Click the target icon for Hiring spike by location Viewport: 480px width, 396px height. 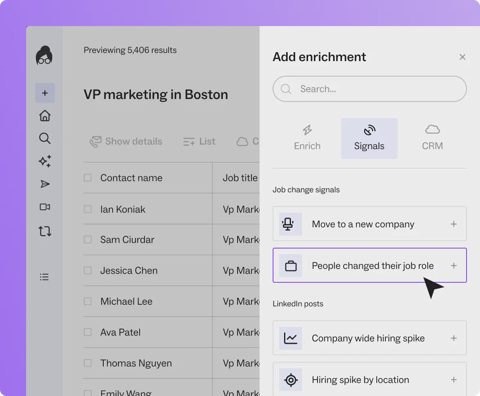click(x=291, y=380)
